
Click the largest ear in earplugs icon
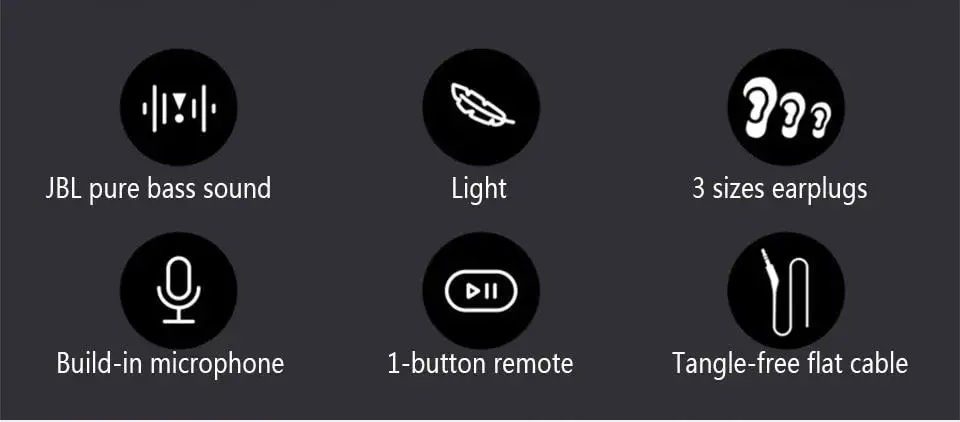(x=759, y=108)
